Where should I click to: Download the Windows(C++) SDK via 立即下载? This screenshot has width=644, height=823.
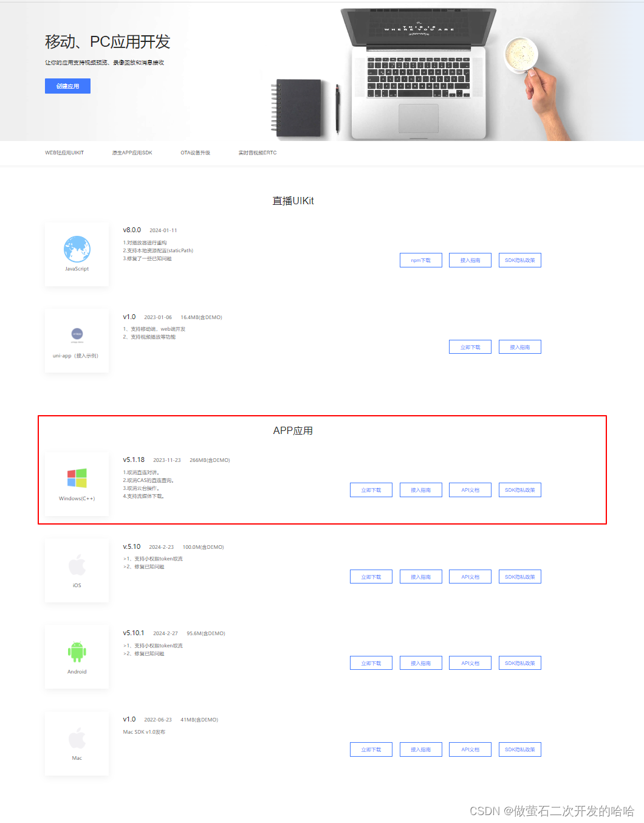371,490
